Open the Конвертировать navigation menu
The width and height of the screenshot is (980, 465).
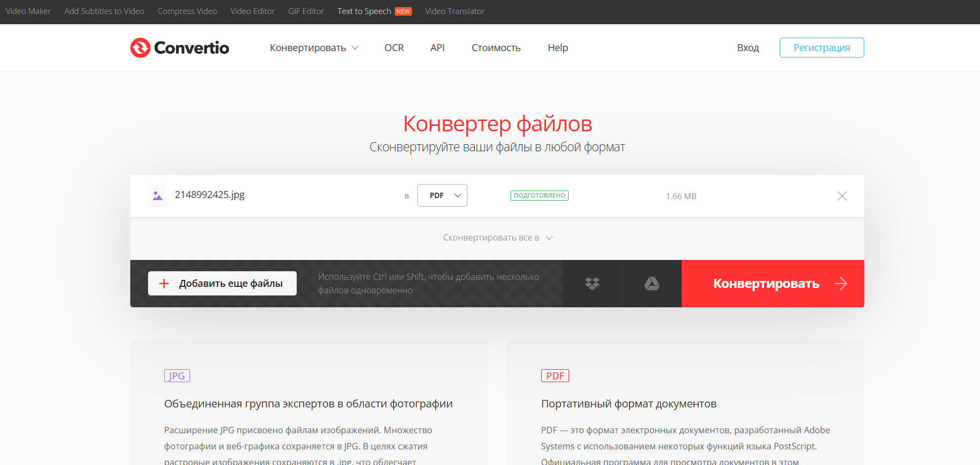coord(314,48)
